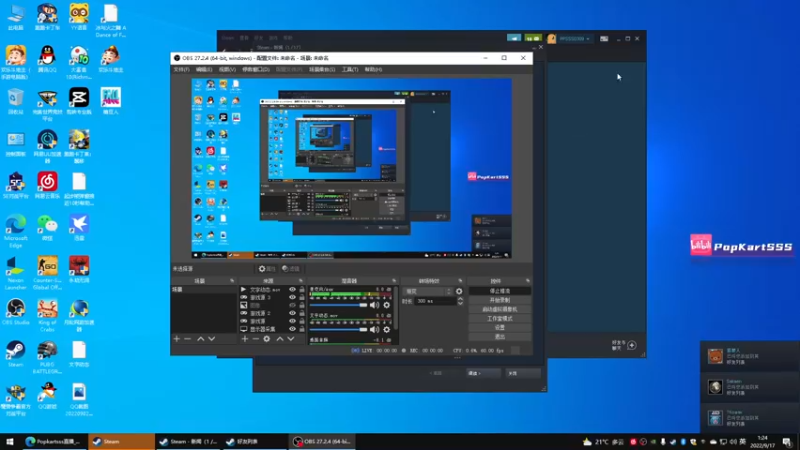Pop out the sources dock via header icon
Screen dimensions: 800x450
[301, 281]
